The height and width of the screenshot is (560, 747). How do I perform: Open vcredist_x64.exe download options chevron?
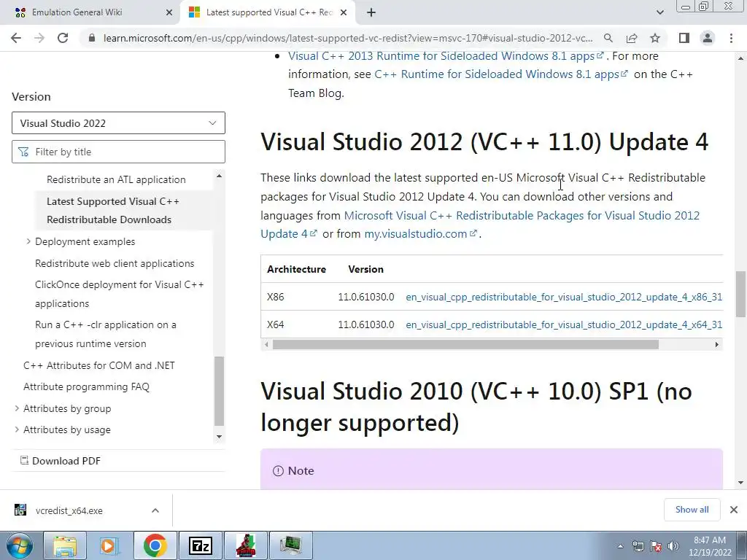[x=155, y=510]
